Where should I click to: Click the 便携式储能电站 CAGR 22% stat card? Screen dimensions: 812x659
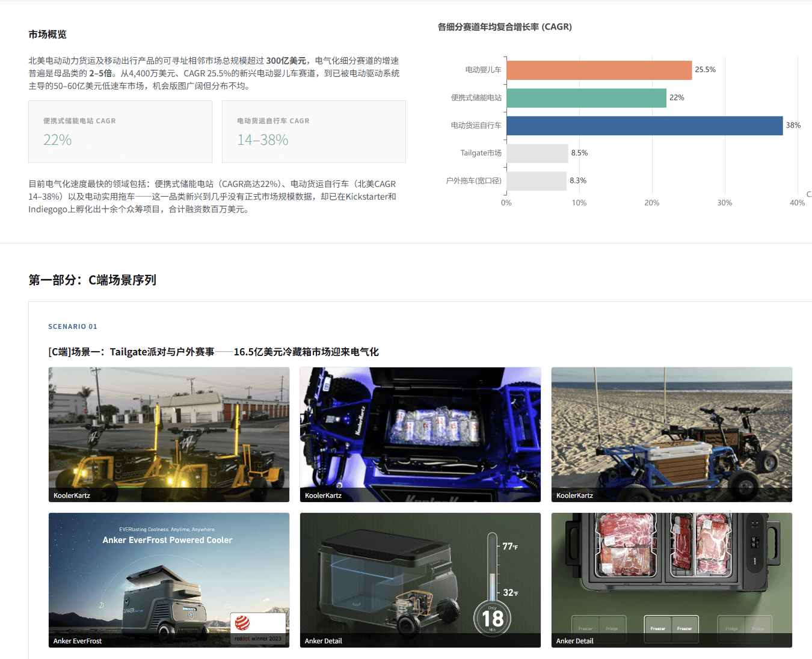pos(120,132)
